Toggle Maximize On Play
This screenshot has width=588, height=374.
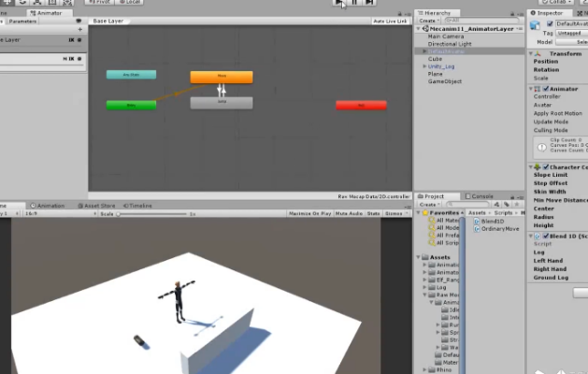click(x=309, y=213)
